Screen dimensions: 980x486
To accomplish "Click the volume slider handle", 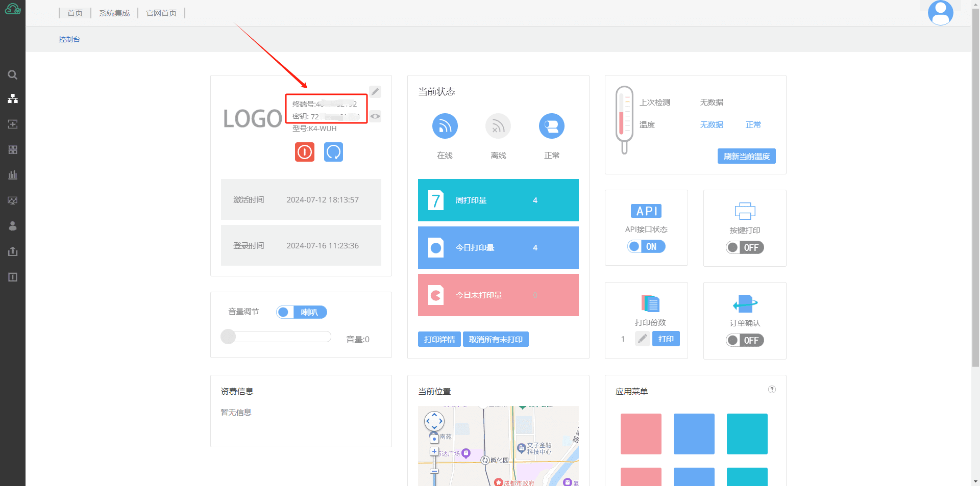I will point(228,337).
